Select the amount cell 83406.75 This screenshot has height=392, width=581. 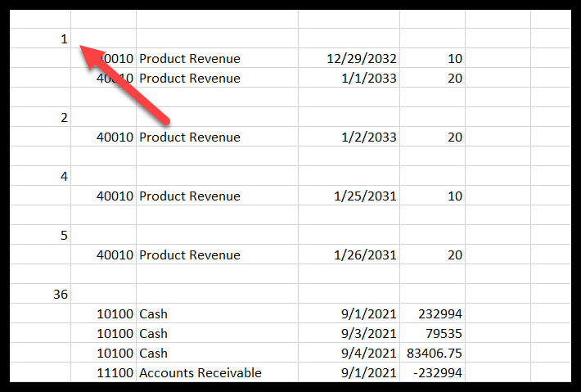click(434, 354)
